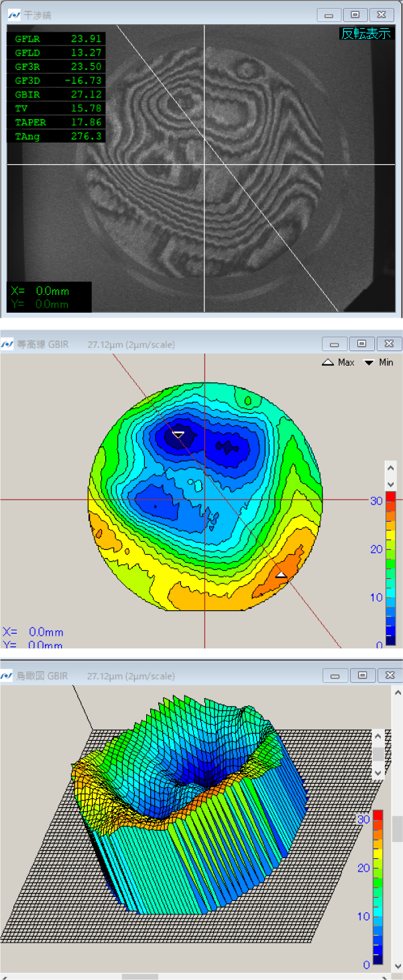Select the GBIR value row in overlay

coord(56,94)
